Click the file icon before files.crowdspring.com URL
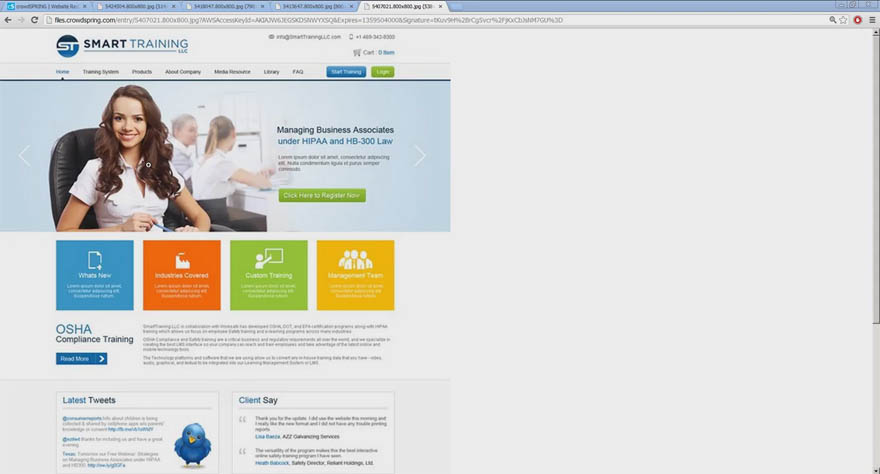 pos(49,20)
